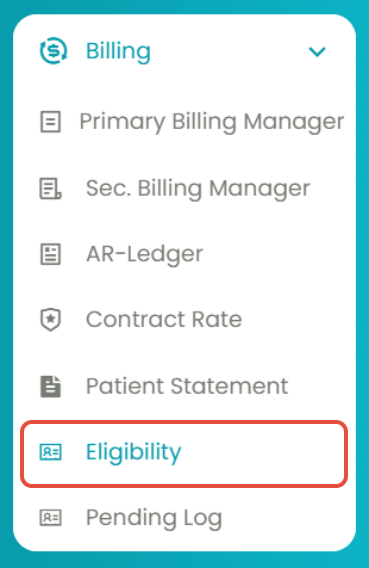Open the Patient Statement entry
This screenshot has width=369, height=568.
(x=187, y=386)
